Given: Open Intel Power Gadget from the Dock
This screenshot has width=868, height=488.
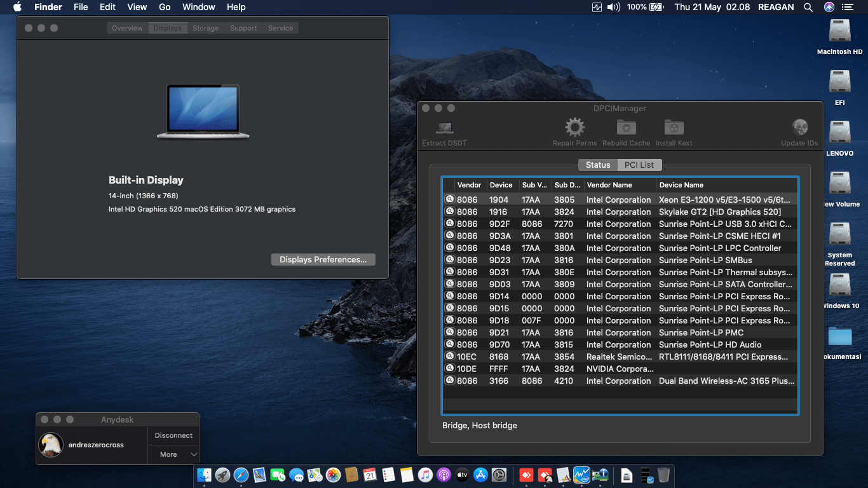Looking at the screenshot, I should point(582,475).
